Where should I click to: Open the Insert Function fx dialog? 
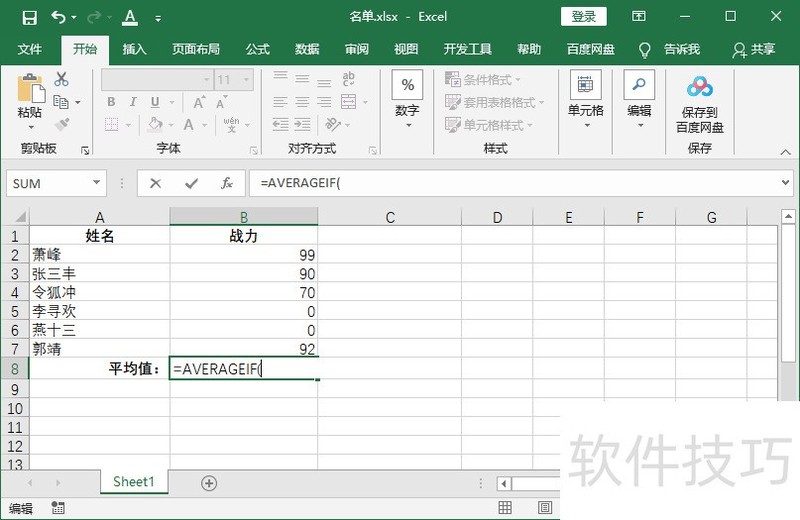click(227, 183)
